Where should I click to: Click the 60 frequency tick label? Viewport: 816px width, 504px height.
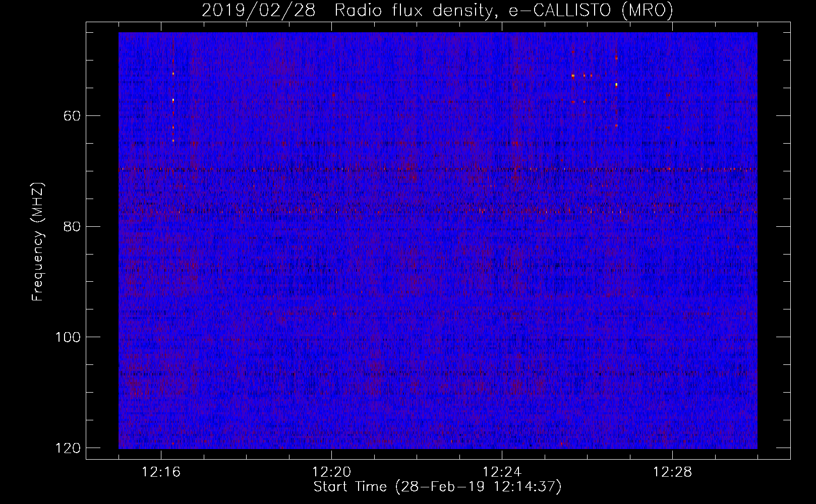(72, 116)
